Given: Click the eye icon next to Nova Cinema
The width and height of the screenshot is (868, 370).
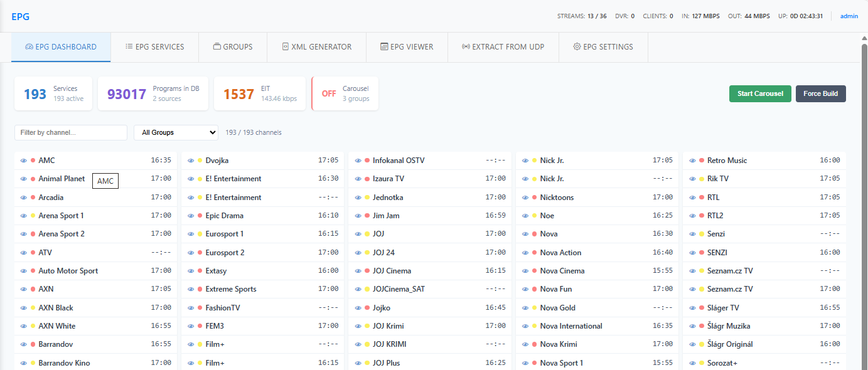Looking at the screenshot, I should (x=525, y=271).
